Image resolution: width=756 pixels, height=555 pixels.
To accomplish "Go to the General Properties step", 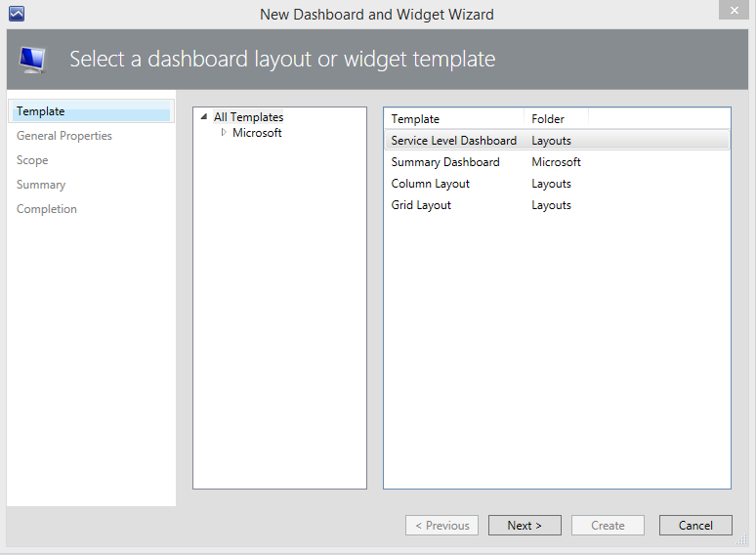I will [64, 136].
